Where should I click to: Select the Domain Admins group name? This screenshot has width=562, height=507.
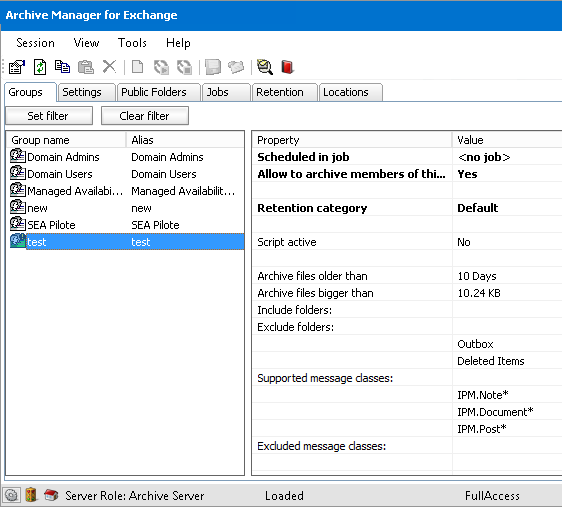coord(63,157)
